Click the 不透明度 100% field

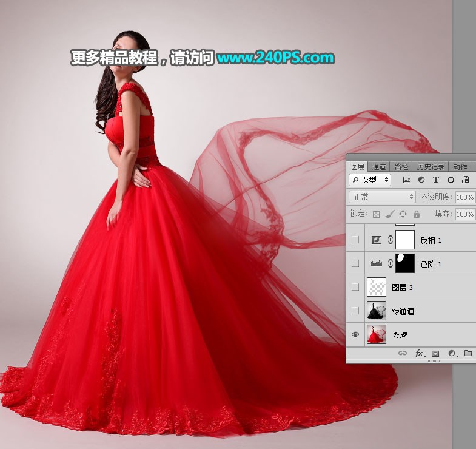point(465,197)
